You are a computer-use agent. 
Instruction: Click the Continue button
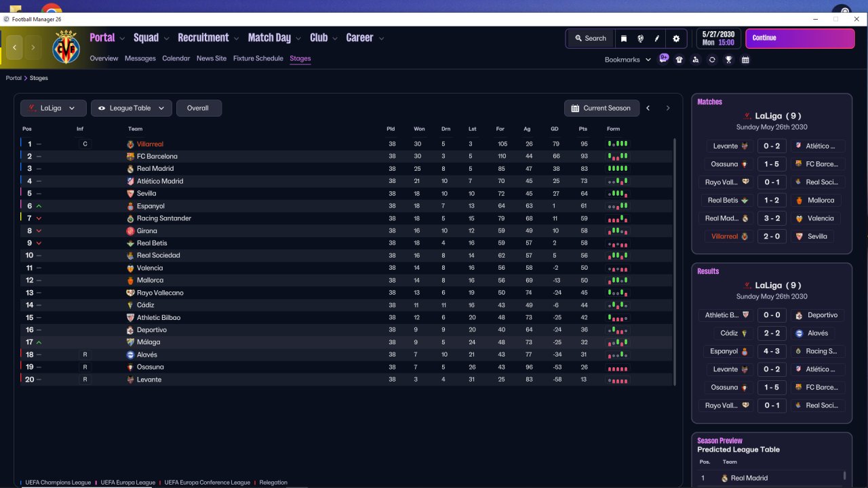[x=800, y=38]
